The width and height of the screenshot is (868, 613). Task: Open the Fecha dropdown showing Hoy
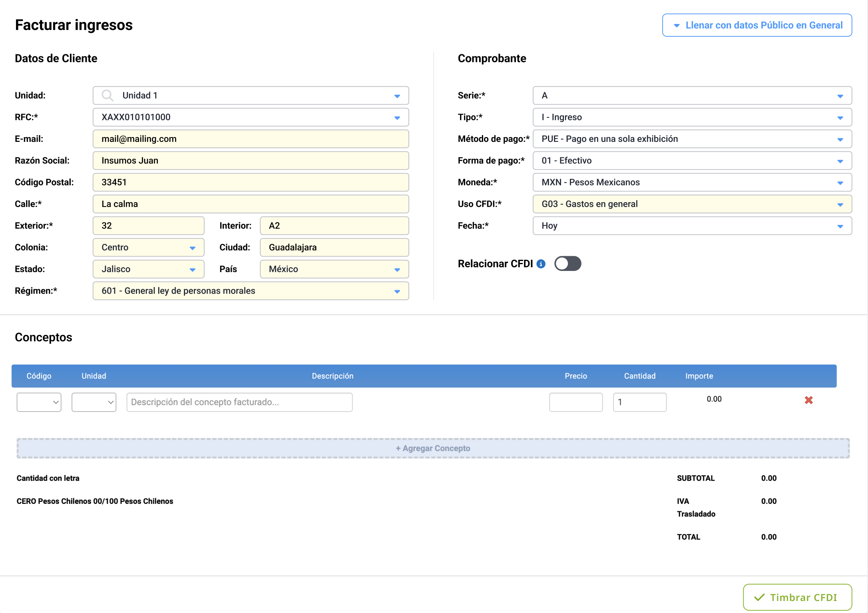[x=692, y=225]
